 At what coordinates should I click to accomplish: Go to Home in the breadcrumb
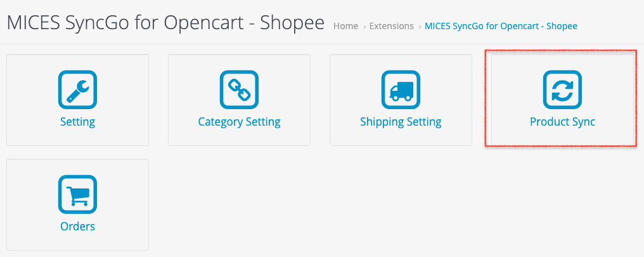pyautogui.click(x=345, y=26)
